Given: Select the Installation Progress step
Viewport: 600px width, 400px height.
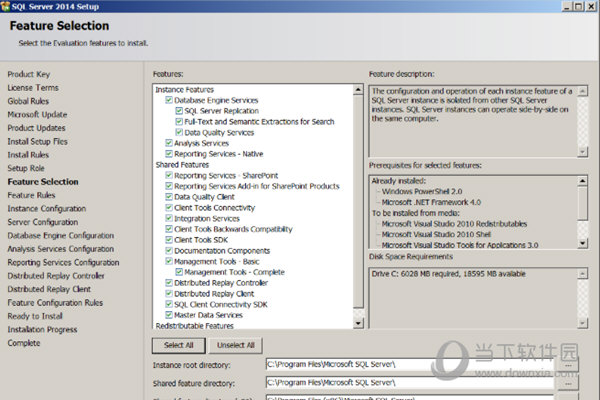Looking at the screenshot, I should 42,330.
